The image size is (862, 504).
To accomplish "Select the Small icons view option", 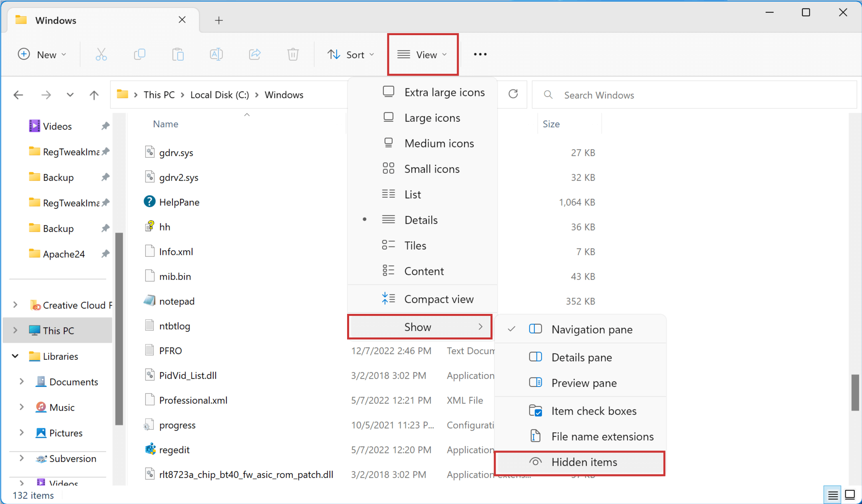I will (431, 169).
